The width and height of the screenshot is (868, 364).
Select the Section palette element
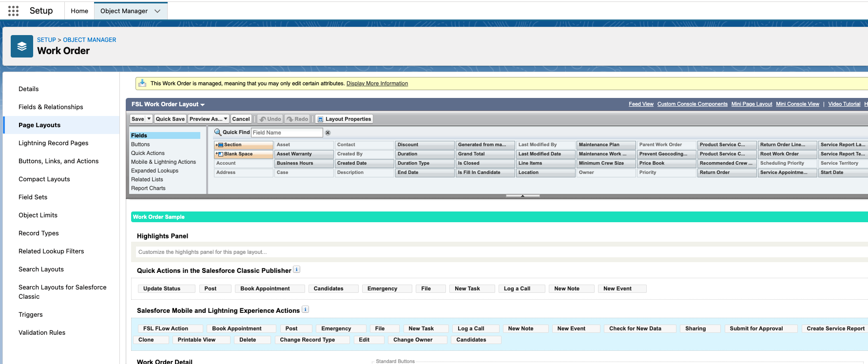(x=244, y=145)
